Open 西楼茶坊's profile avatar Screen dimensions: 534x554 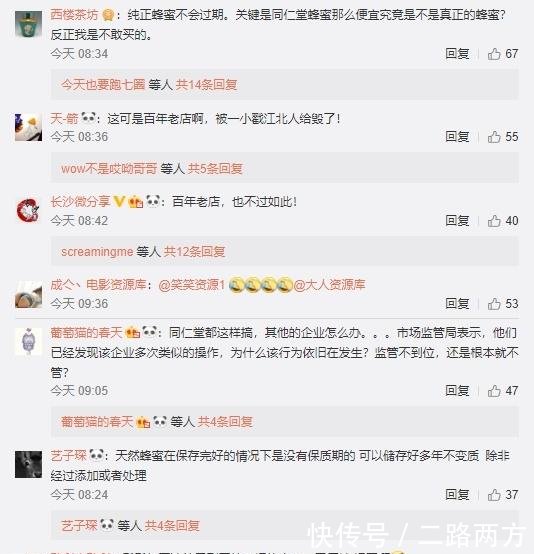(29, 24)
